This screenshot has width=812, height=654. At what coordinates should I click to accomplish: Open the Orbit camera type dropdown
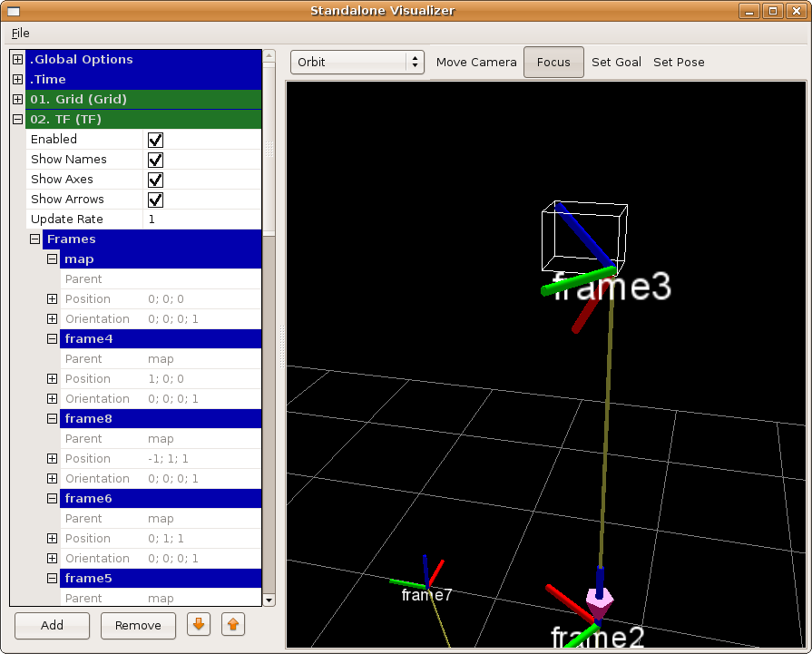(357, 63)
